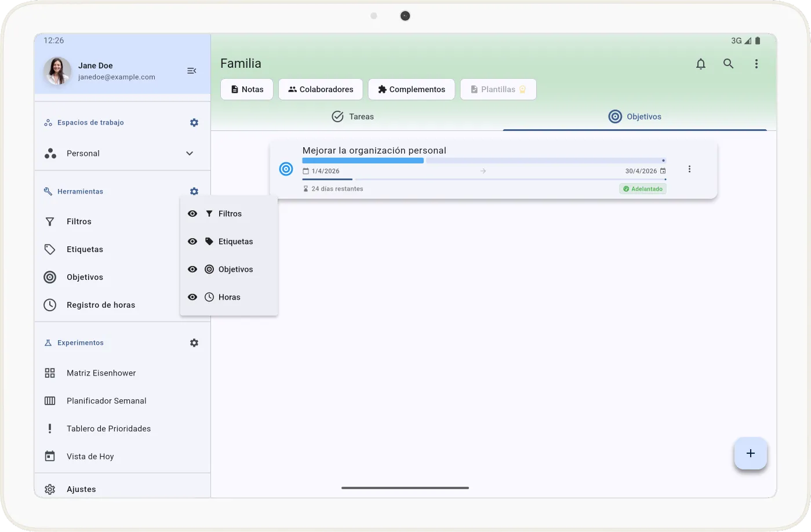The width and height of the screenshot is (811, 532).
Task: Open search magnifier icon
Action: tap(729, 64)
